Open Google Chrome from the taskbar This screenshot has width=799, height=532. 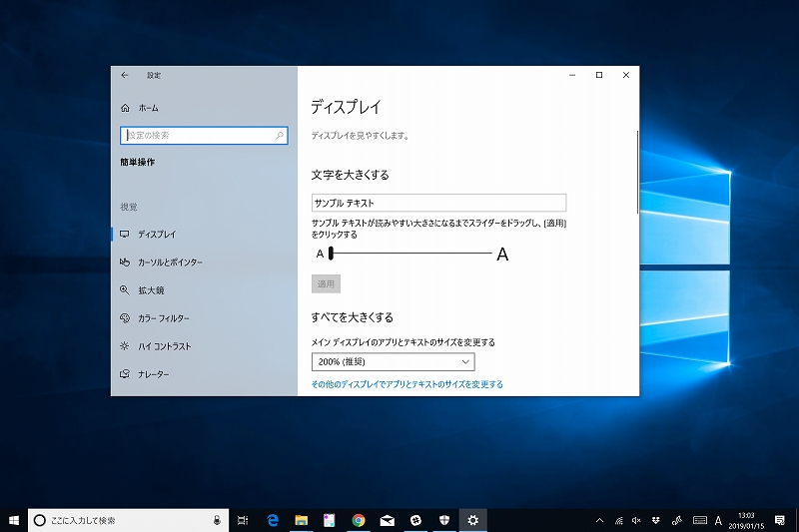359,520
